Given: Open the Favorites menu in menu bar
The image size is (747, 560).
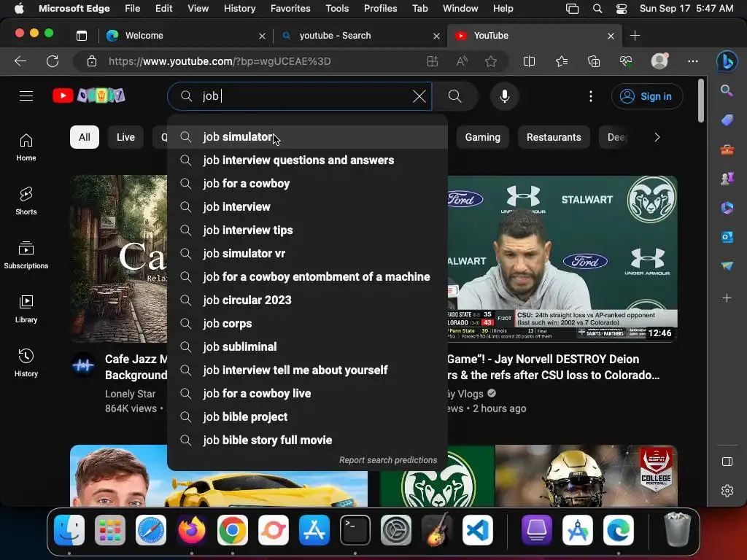Looking at the screenshot, I should coord(290,9).
